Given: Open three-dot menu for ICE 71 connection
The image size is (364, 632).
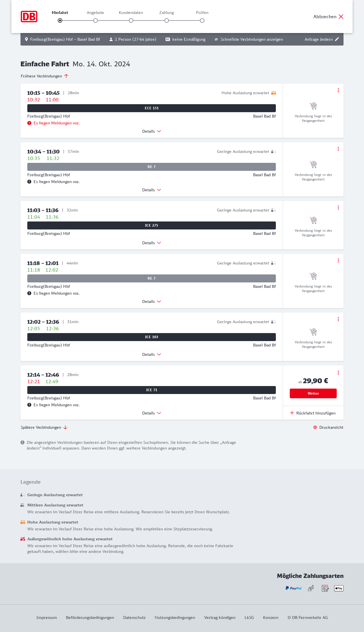Looking at the screenshot, I should [338, 373].
